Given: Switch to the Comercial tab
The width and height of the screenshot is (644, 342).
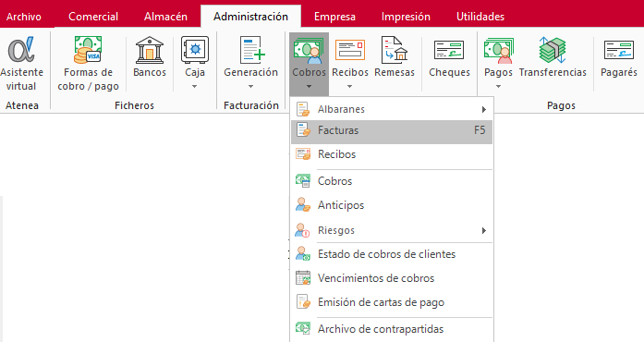Looking at the screenshot, I should coord(93,17).
